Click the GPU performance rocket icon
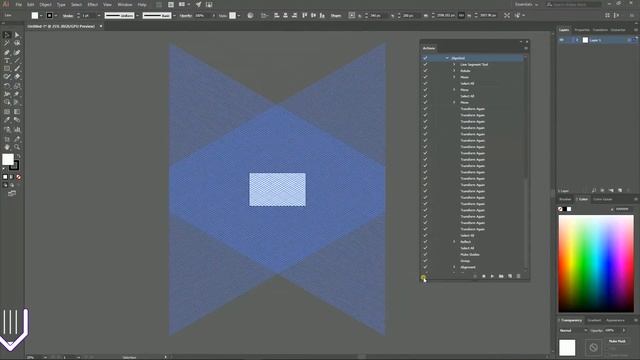 point(198,4)
